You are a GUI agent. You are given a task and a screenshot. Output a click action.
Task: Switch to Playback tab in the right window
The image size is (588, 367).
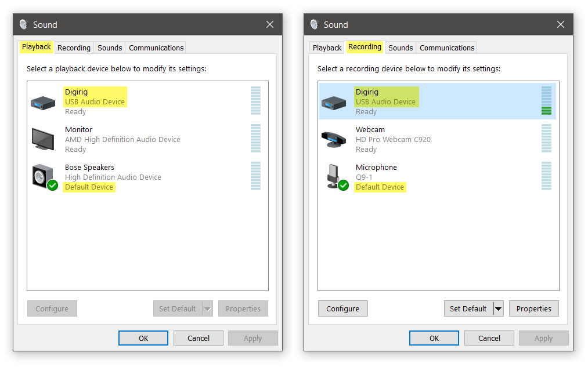click(x=327, y=48)
